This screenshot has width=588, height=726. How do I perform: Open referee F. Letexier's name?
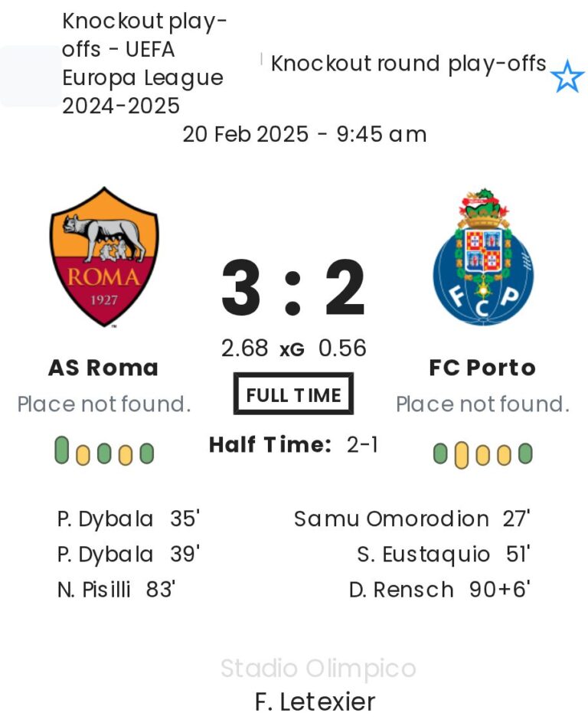315,701
